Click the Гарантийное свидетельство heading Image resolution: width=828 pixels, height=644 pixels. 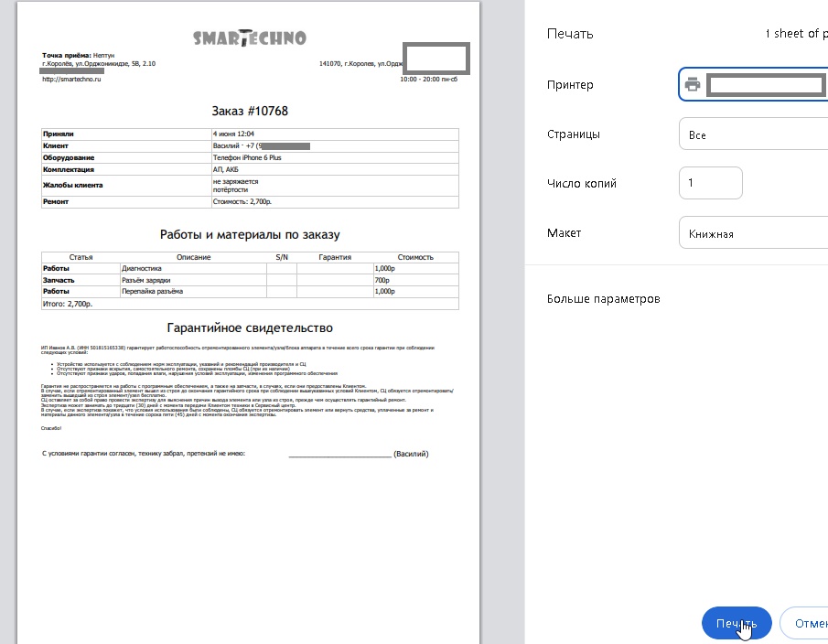pos(250,327)
